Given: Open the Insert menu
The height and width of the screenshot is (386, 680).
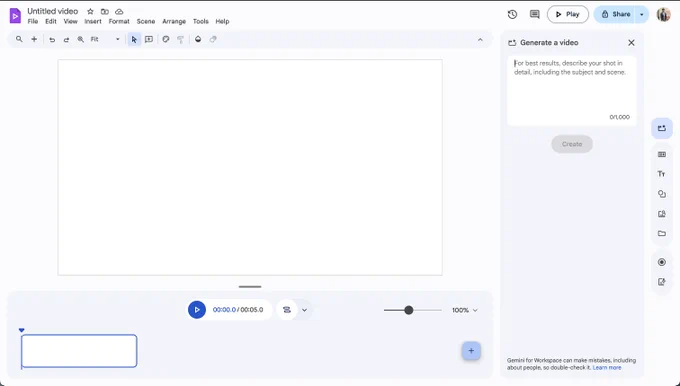Looking at the screenshot, I should 93,21.
